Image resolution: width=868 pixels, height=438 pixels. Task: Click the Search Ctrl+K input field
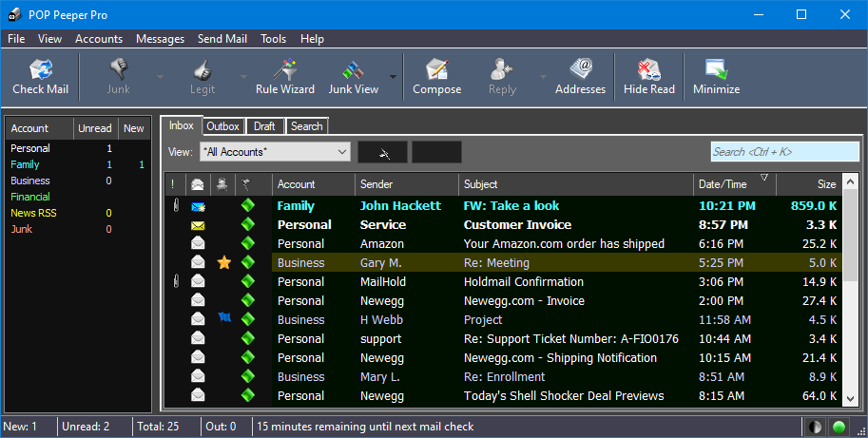point(785,151)
